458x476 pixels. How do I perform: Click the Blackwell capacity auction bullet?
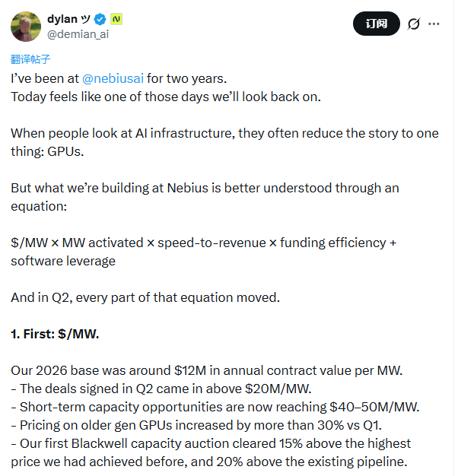click(211, 452)
